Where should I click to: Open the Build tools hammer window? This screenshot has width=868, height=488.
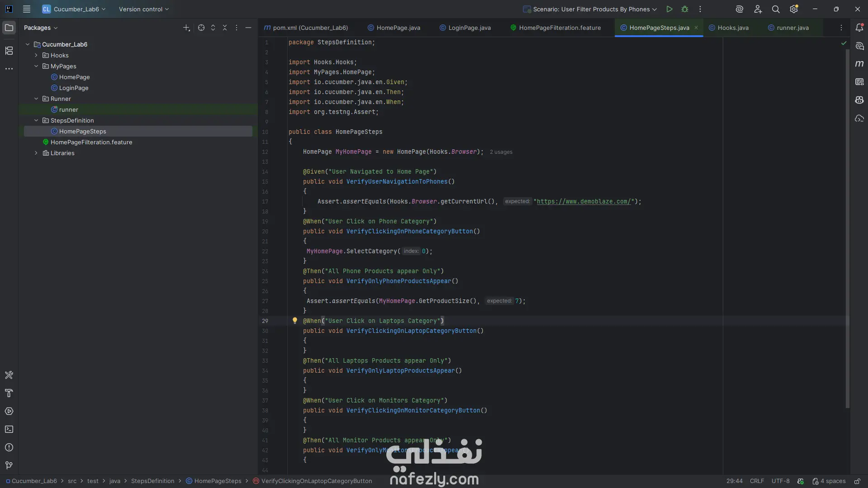[x=9, y=375]
